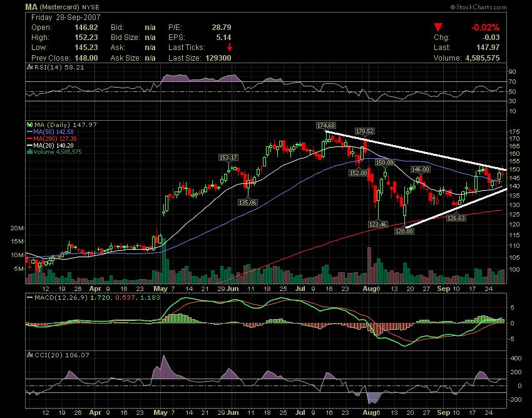
Task: Click the 152.00 price label
Action: 358,173
